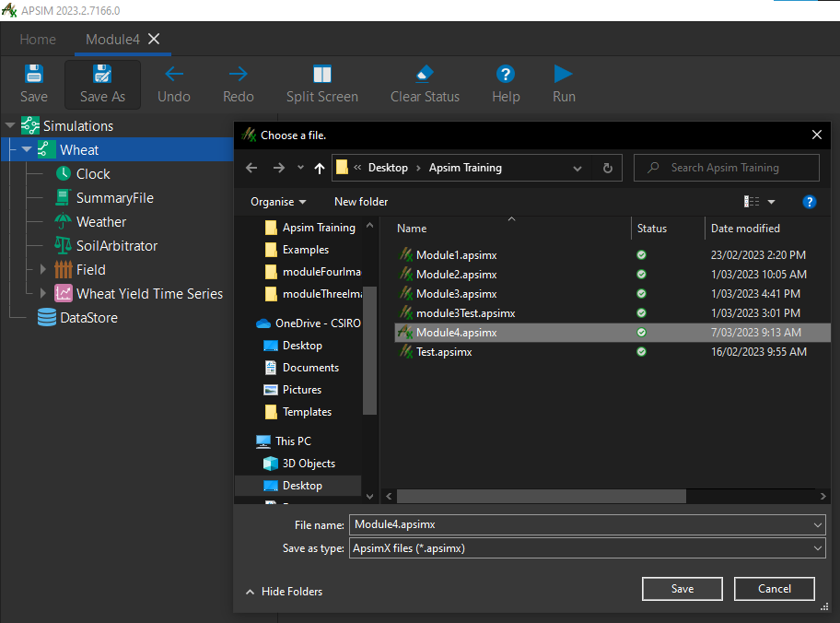Click the Search Apsim Training box
This screenshot has height=623, width=840.
[x=727, y=168]
